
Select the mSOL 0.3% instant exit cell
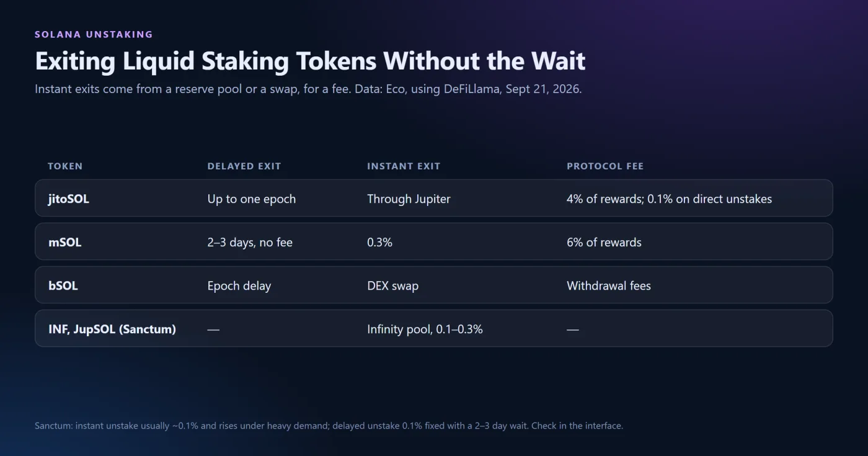379,243
